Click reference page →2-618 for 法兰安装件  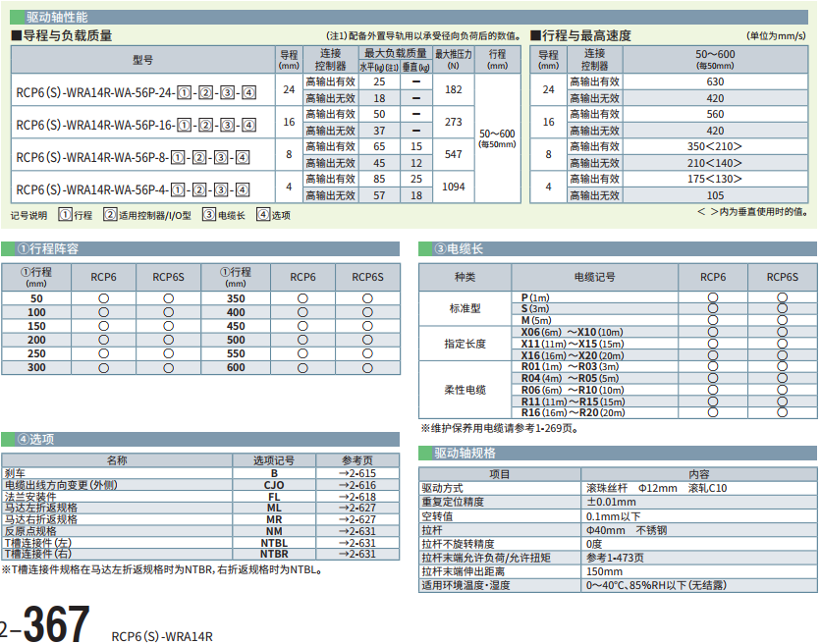tap(357, 497)
